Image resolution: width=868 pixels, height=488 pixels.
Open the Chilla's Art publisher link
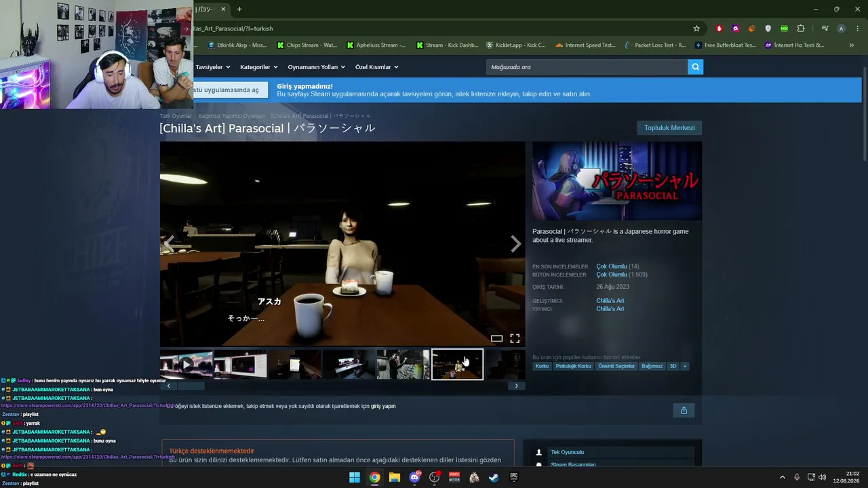tap(610, 308)
